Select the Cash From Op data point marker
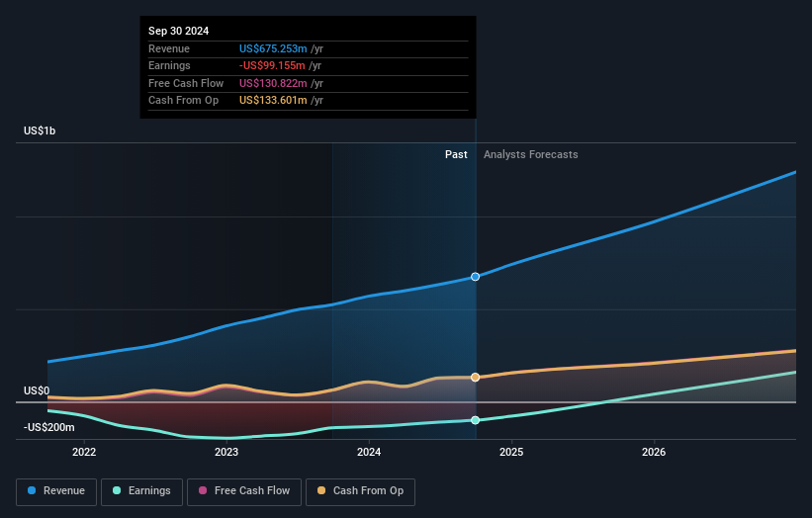This screenshot has width=812, height=518. 476,378
